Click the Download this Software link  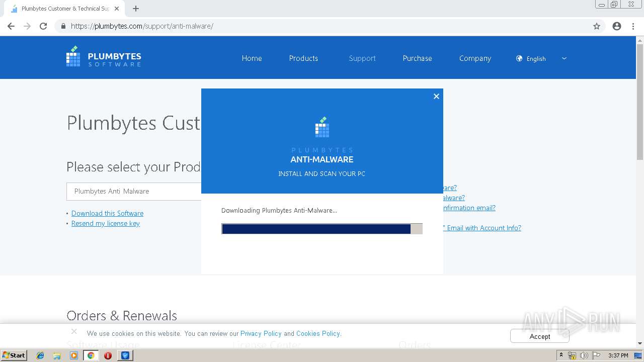tap(107, 213)
